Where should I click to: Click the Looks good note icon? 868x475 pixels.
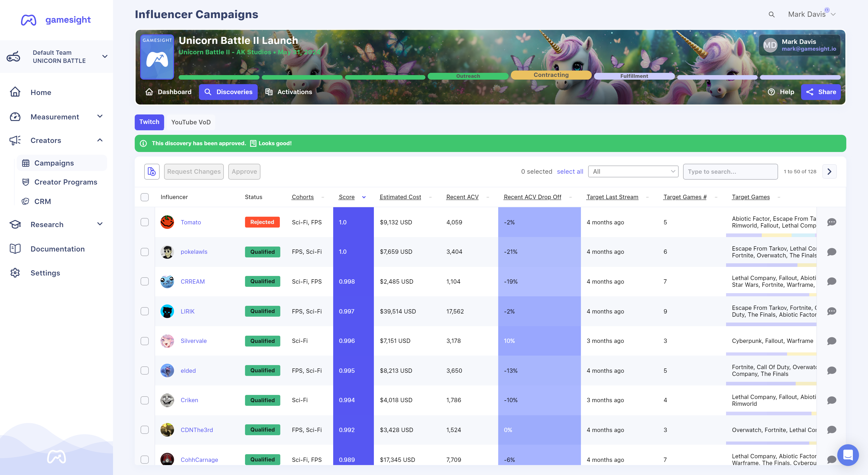[253, 143]
